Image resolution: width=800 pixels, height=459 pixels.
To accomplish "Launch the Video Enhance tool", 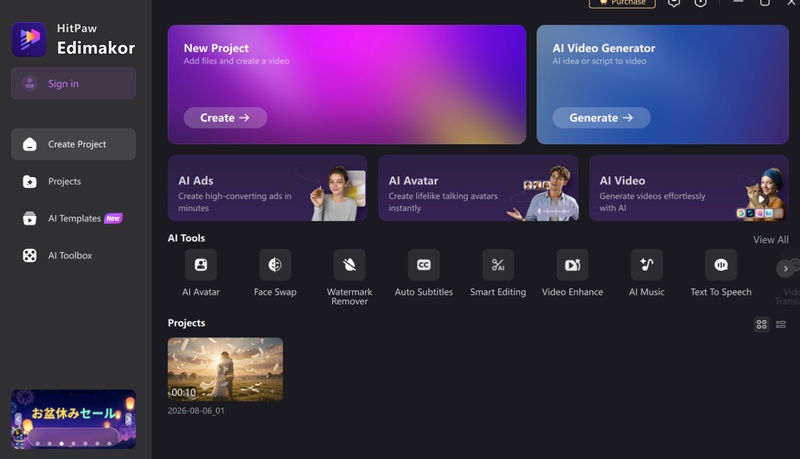I will pyautogui.click(x=572, y=265).
